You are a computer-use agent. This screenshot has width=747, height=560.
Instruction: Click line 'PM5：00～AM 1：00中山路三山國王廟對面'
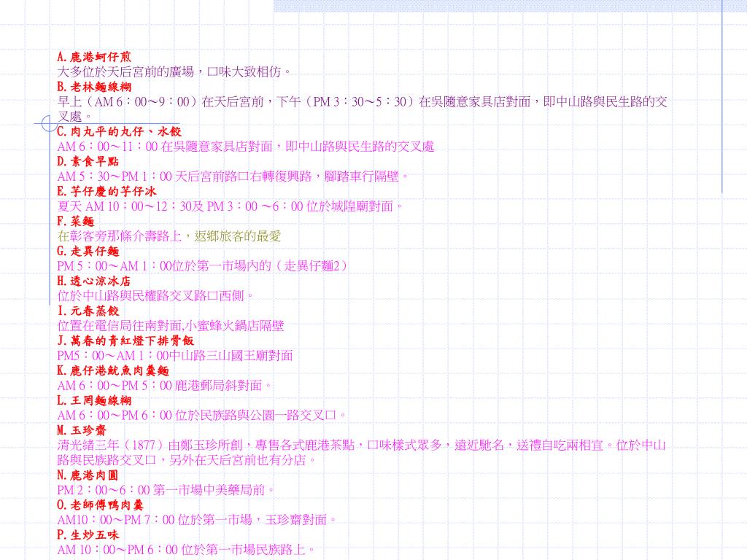tap(175, 356)
